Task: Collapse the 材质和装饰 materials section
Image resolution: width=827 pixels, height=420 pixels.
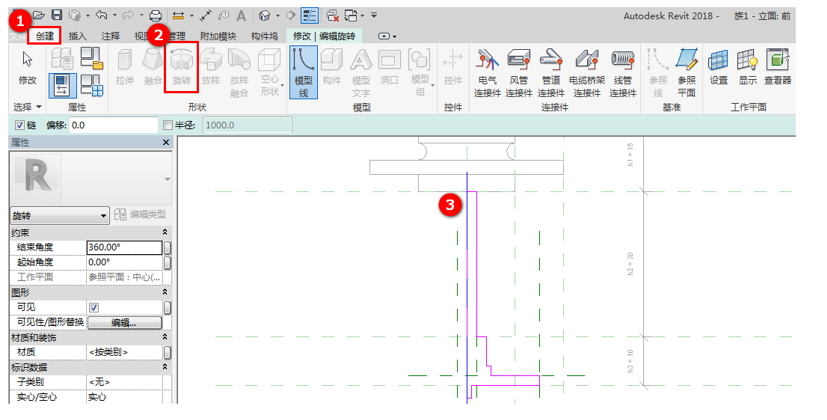Action: [165, 337]
